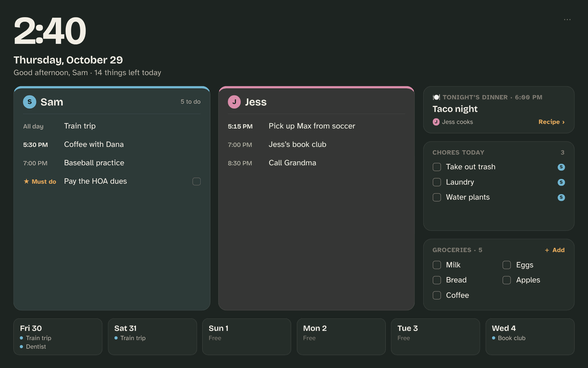Screen dimensions: 588x368
Task: Click the Groceries · 5 heading
Action: click(457, 250)
